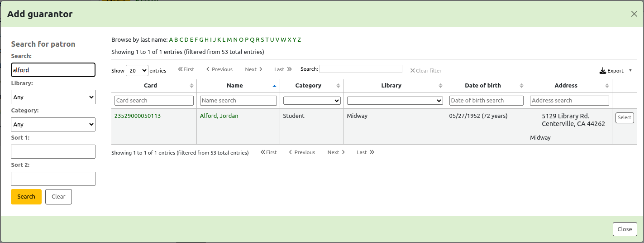The height and width of the screenshot is (243, 644).
Task: Close the Add guarantor dialog with X
Action: [x=634, y=14]
